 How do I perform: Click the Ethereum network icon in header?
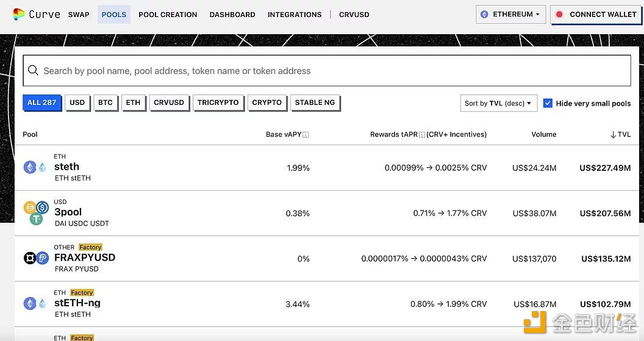485,15
